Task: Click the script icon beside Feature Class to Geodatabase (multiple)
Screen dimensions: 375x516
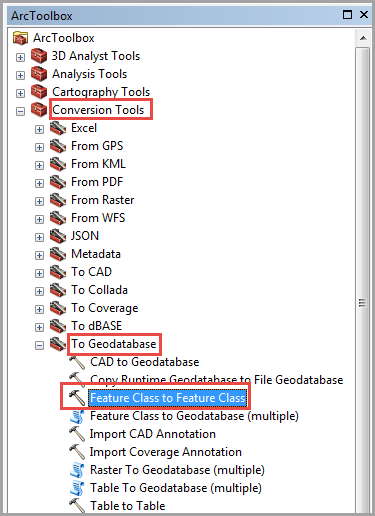Action: pos(77,416)
